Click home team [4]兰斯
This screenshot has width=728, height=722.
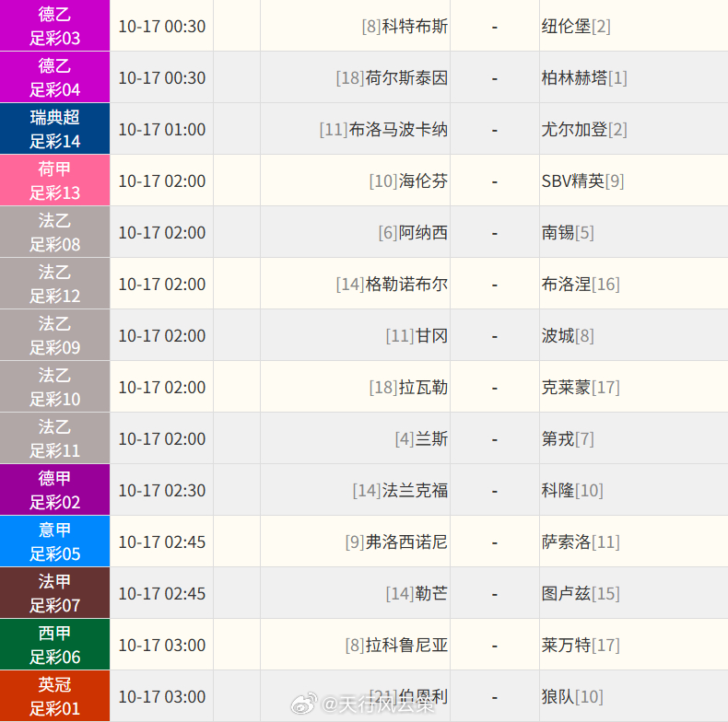tap(421, 438)
